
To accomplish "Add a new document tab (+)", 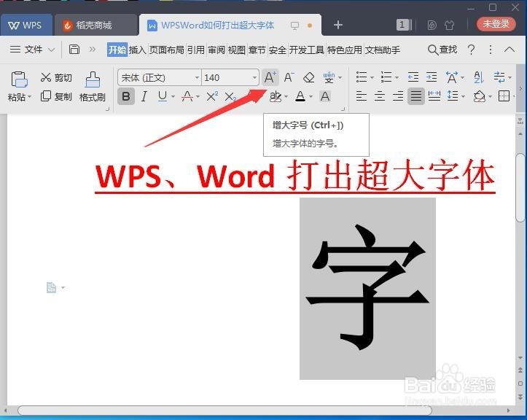I will 338,25.
